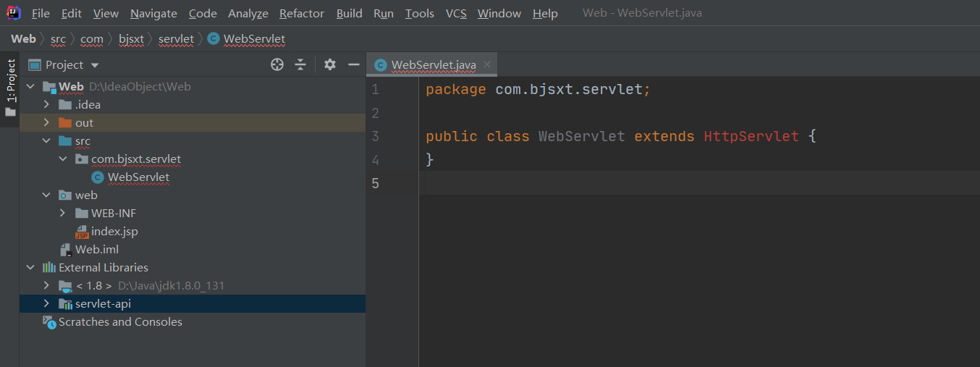Click the Collapse All icon

tap(300, 65)
